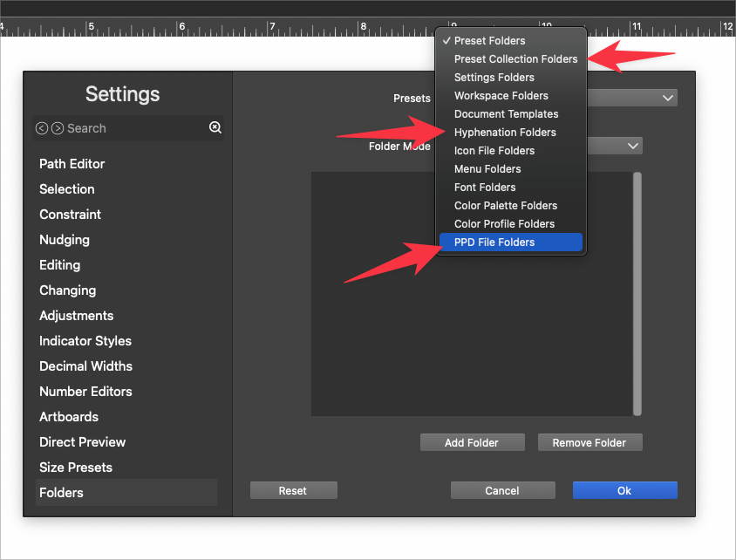Image resolution: width=736 pixels, height=560 pixels.
Task: Expand the Folder Mode dropdown
Action: pyautogui.click(x=633, y=147)
